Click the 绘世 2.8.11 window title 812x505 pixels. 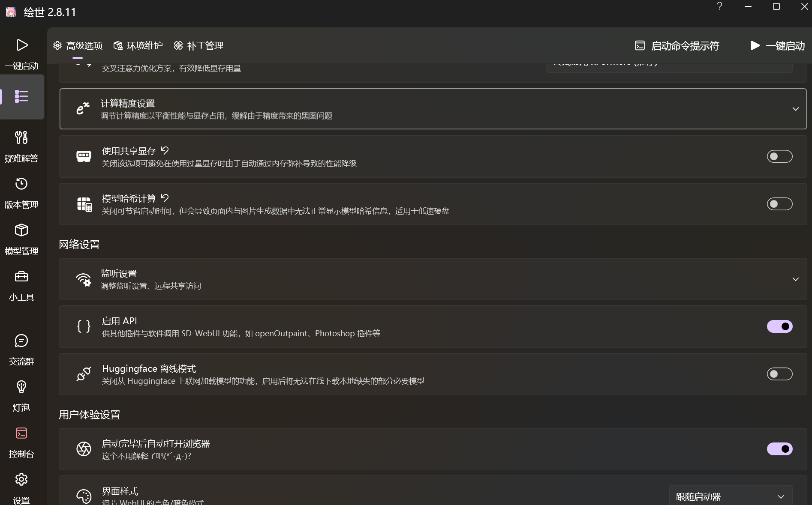point(50,12)
